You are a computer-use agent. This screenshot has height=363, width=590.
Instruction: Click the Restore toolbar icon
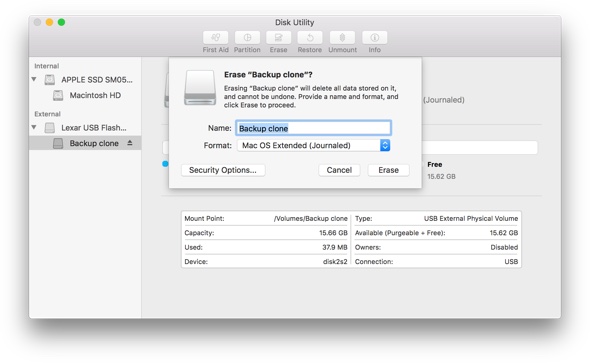(310, 38)
